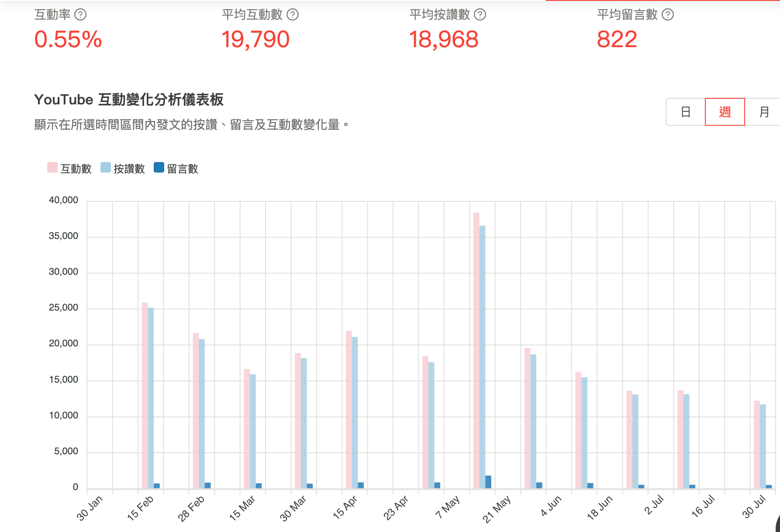
Task: Select the weekly view 週 tab
Action: pos(725,112)
